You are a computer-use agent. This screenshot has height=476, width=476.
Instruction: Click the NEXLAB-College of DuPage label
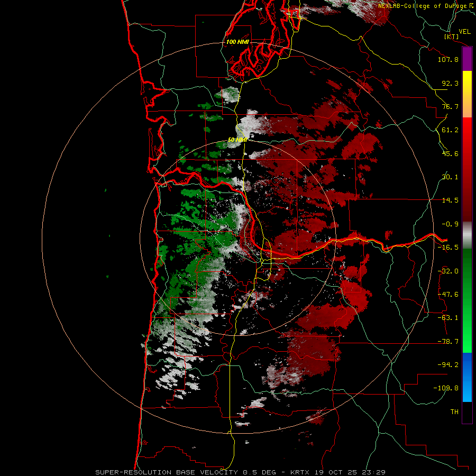point(423,6)
